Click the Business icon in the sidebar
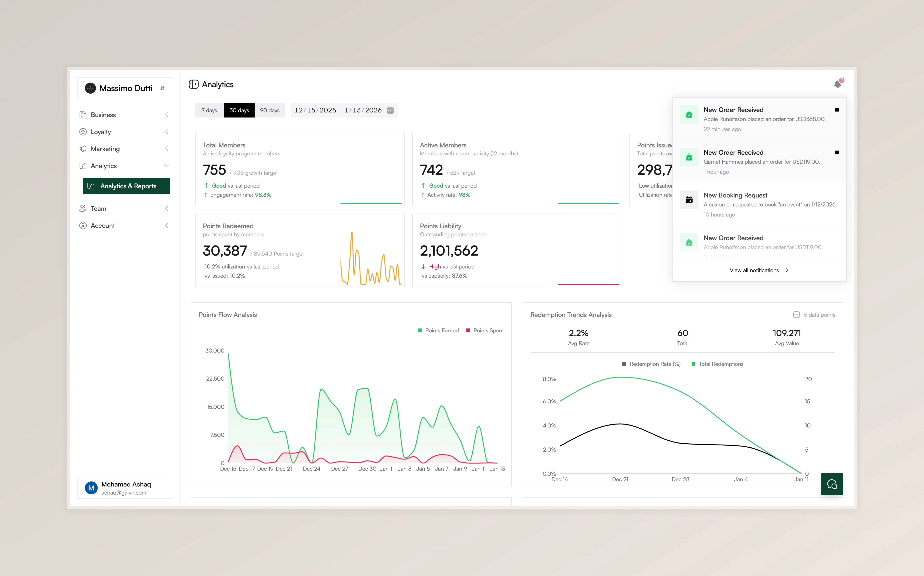This screenshot has height=576, width=924. click(83, 115)
